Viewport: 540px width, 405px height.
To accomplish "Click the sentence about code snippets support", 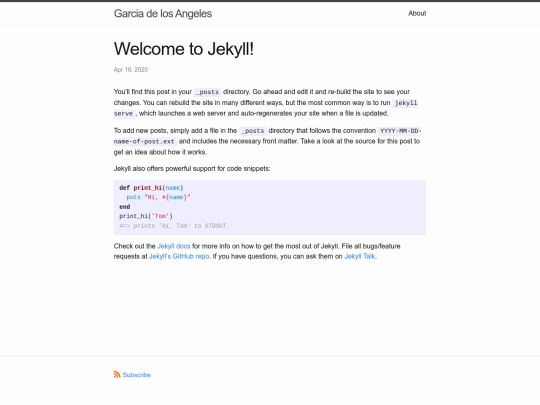I will click(x=192, y=168).
